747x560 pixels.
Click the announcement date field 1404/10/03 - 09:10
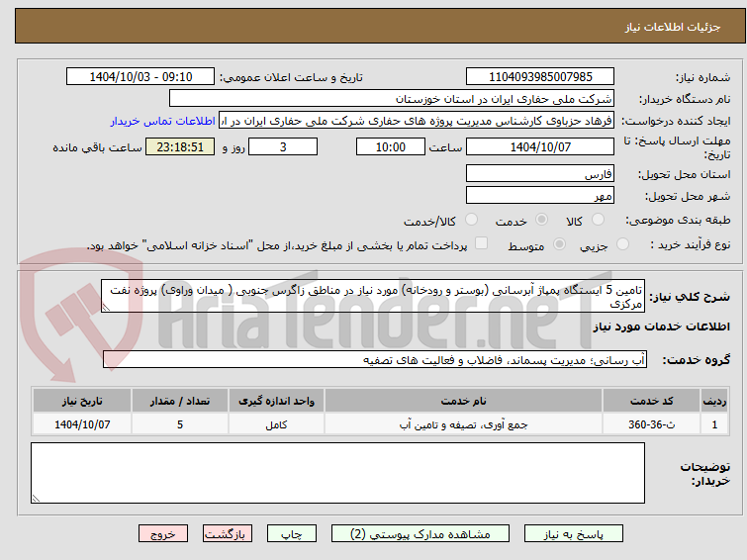[140, 77]
